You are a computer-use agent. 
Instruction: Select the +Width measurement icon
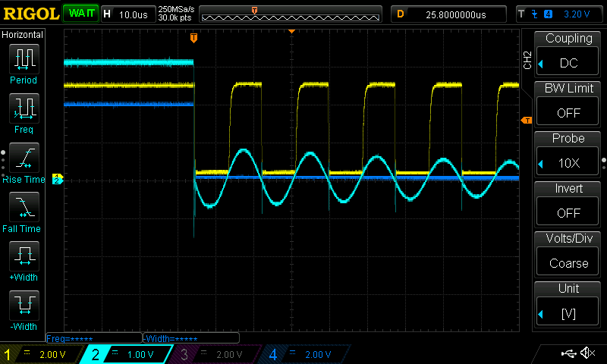coord(24,256)
